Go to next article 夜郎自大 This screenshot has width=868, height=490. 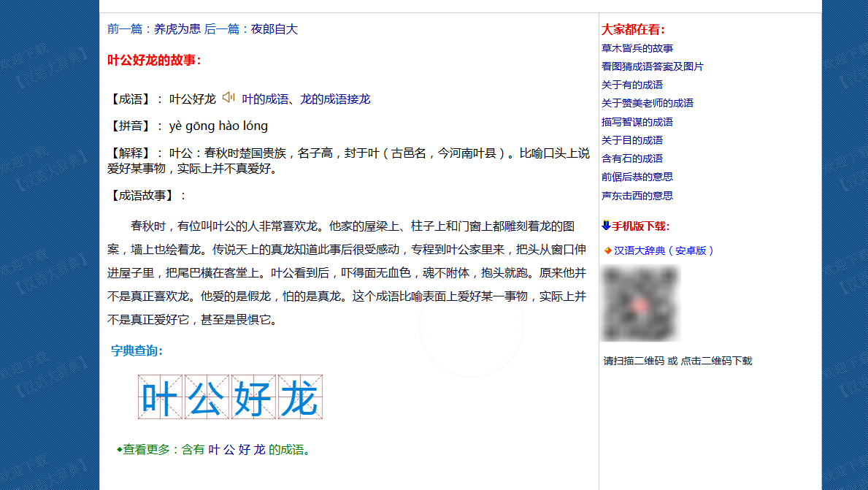274,29
